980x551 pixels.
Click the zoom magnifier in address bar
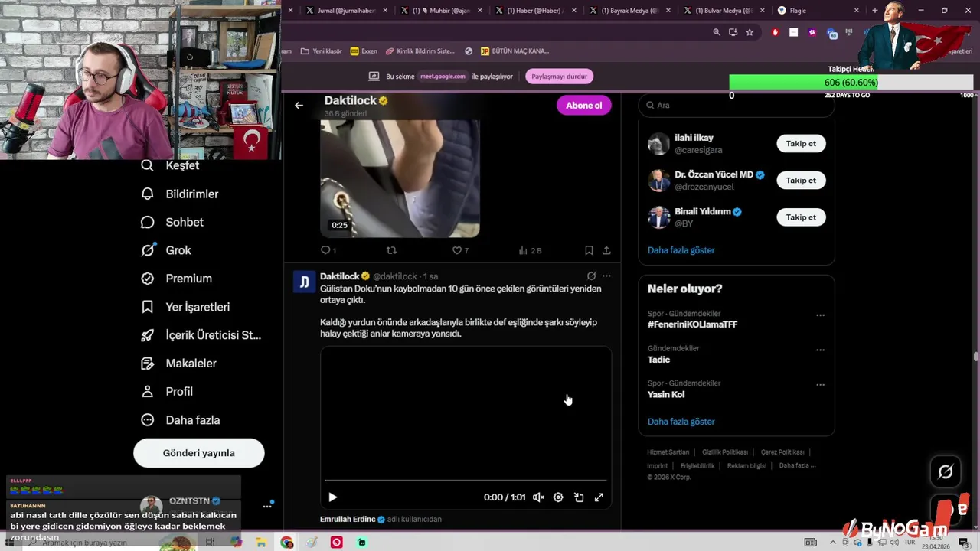point(717,32)
